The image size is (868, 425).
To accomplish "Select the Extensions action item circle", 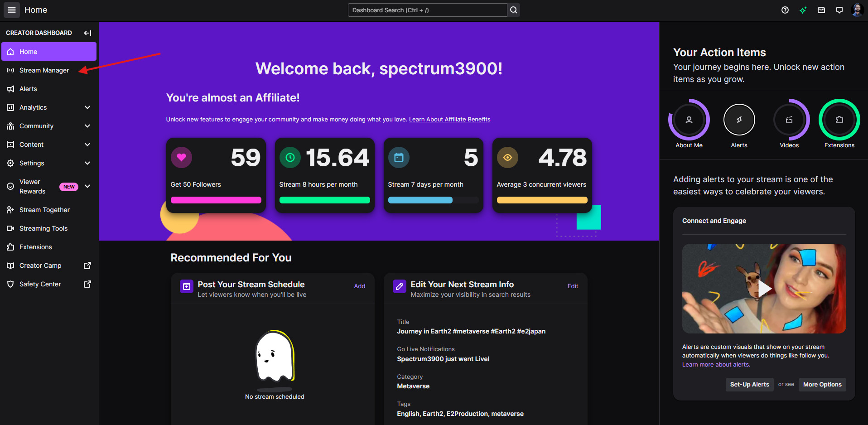I will [839, 120].
